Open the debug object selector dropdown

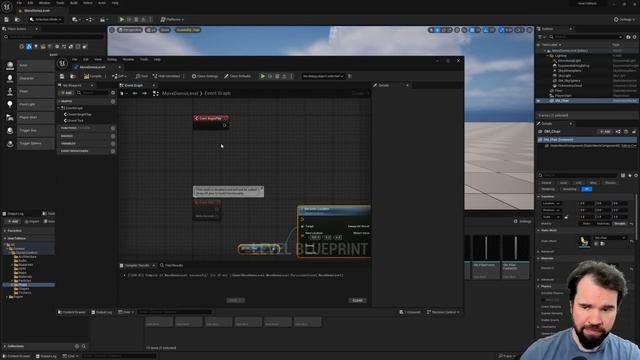coord(323,76)
